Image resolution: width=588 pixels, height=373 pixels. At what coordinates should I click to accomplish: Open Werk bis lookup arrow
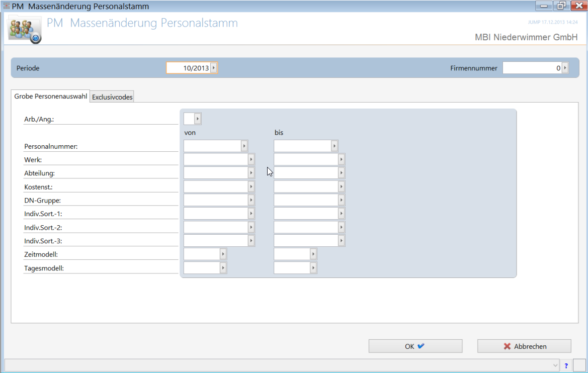click(x=341, y=159)
